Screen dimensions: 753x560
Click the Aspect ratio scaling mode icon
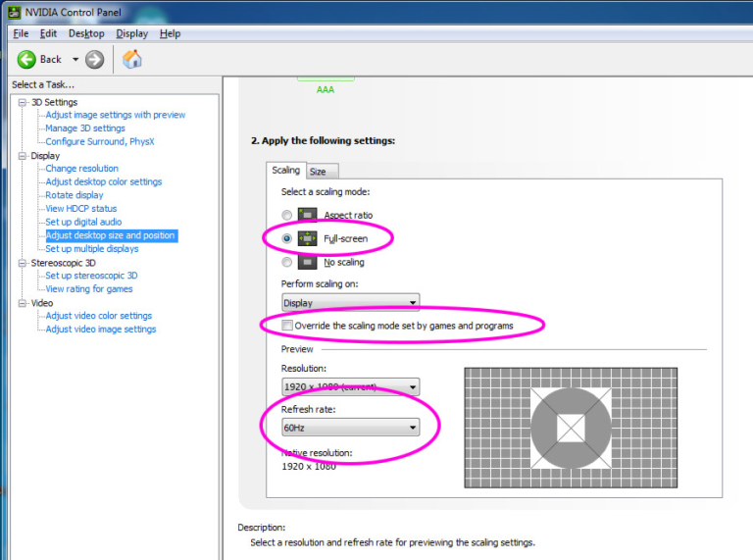click(x=307, y=215)
